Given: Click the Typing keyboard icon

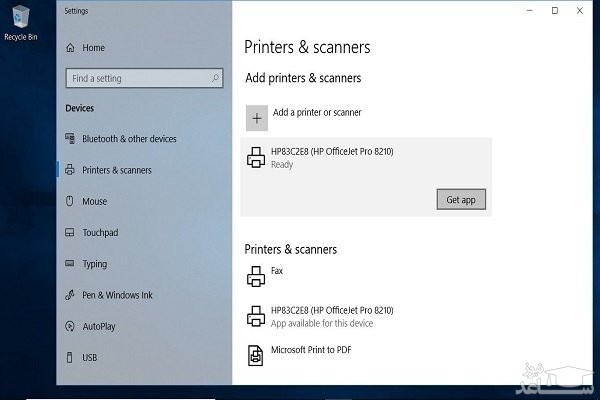Looking at the screenshot, I should 70,264.
